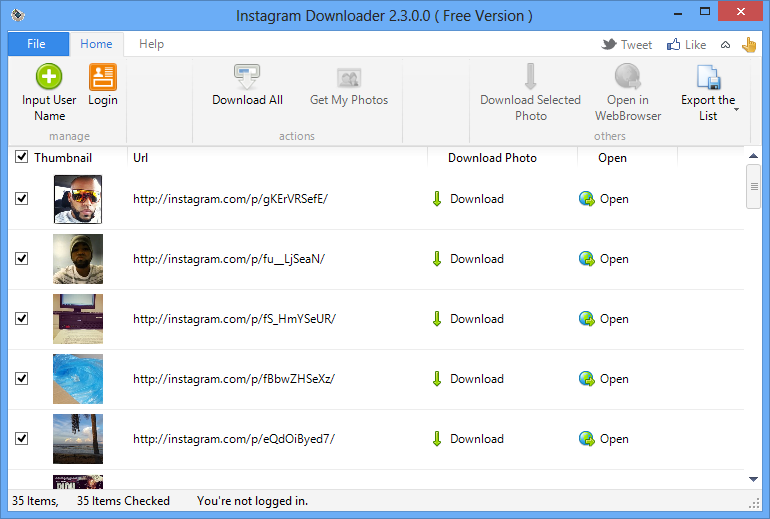This screenshot has height=519, width=770.
Task: Select the blue water swirl thumbnail
Action: coord(78,379)
